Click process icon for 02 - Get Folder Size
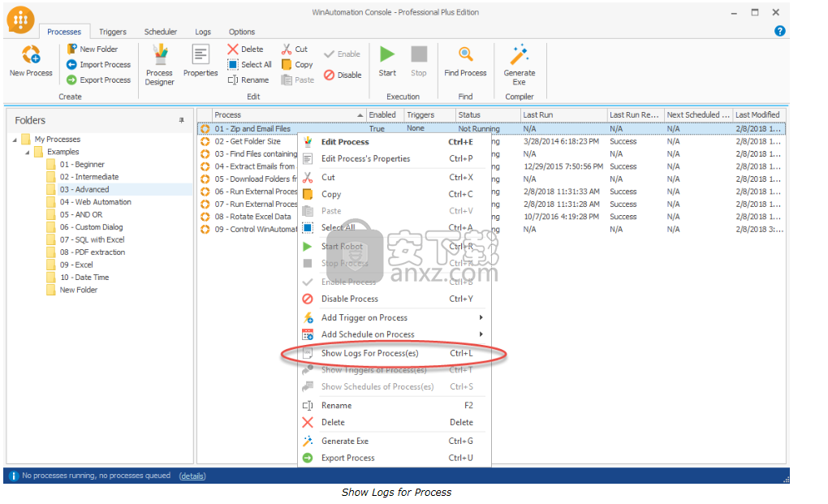 point(205,141)
